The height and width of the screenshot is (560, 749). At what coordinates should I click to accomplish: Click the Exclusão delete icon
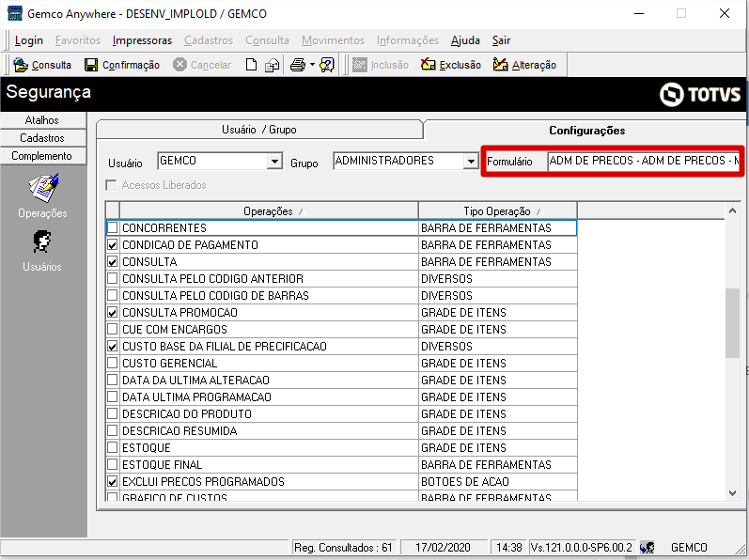428,65
